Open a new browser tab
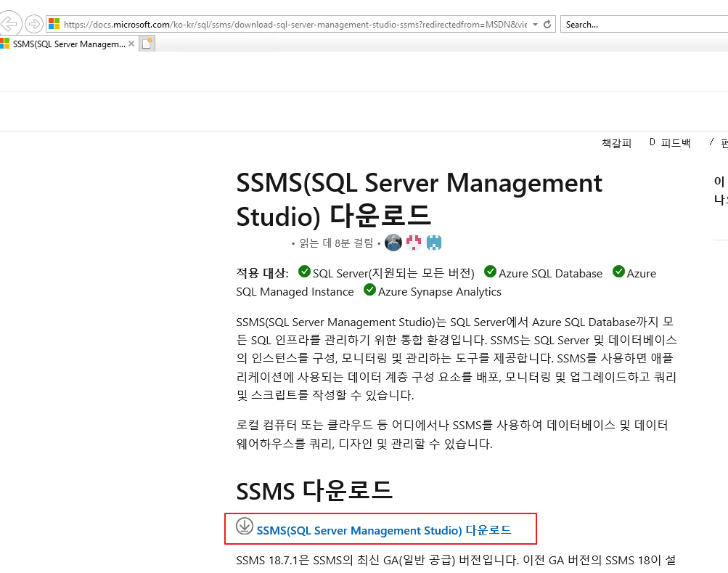 click(x=147, y=44)
